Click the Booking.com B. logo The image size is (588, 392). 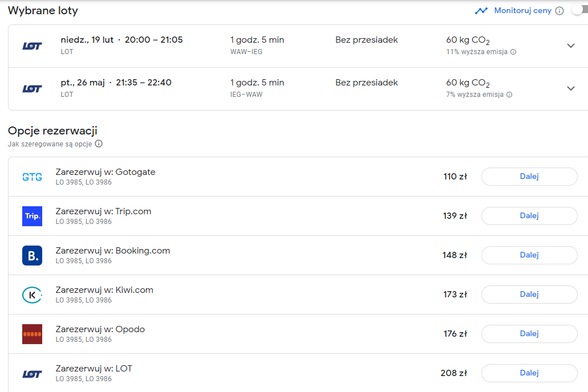(x=33, y=256)
